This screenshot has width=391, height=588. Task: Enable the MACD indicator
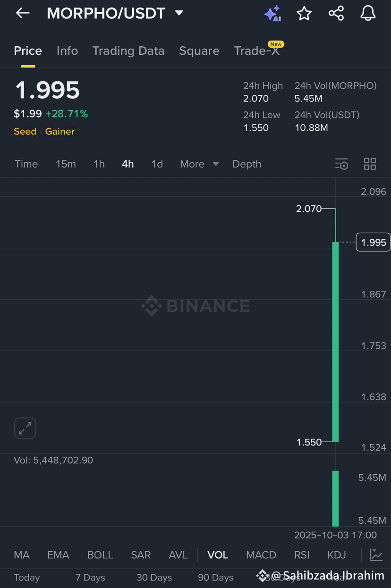pos(261,555)
